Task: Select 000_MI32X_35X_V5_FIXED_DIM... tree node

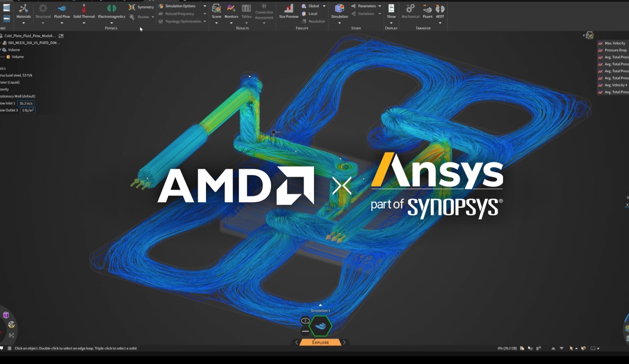Action: pyautogui.click(x=34, y=42)
